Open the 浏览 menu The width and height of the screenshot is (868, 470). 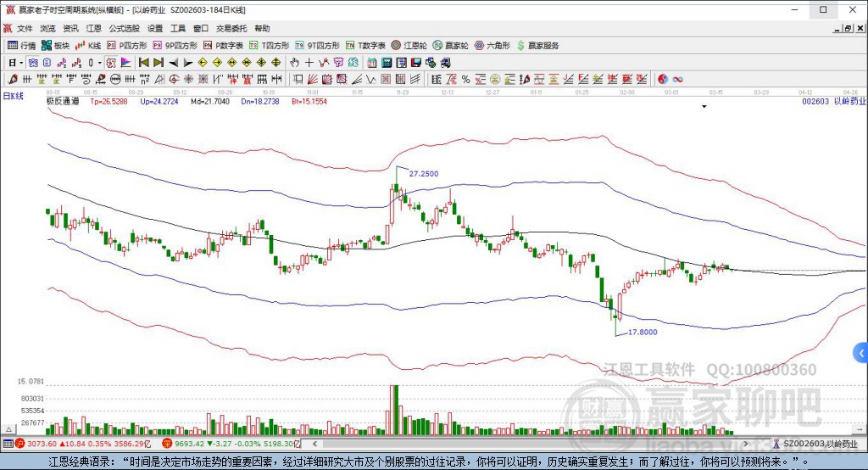[x=47, y=28]
